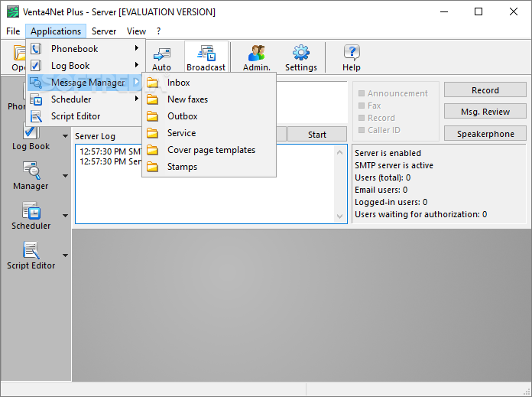
Task: Click the Start button
Action: tap(317, 135)
